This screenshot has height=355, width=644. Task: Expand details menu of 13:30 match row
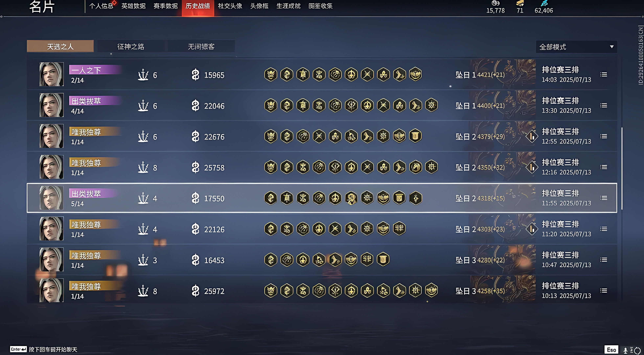point(603,105)
